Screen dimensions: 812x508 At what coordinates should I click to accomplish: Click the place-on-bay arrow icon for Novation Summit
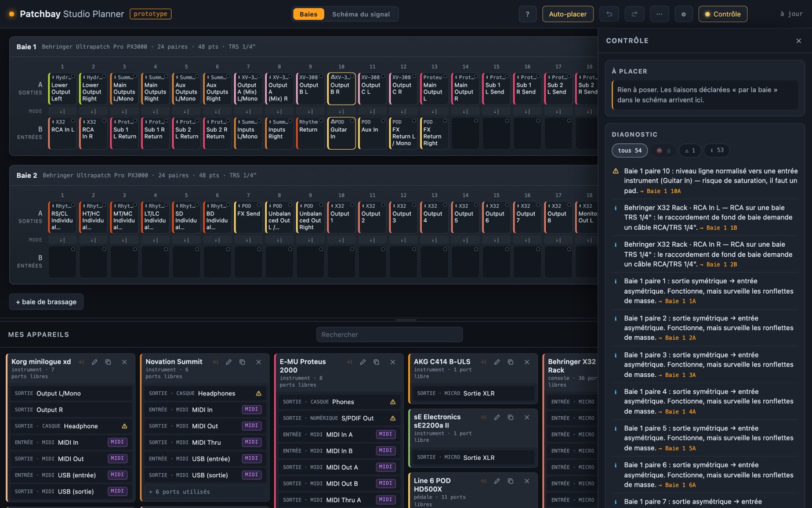pos(215,362)
